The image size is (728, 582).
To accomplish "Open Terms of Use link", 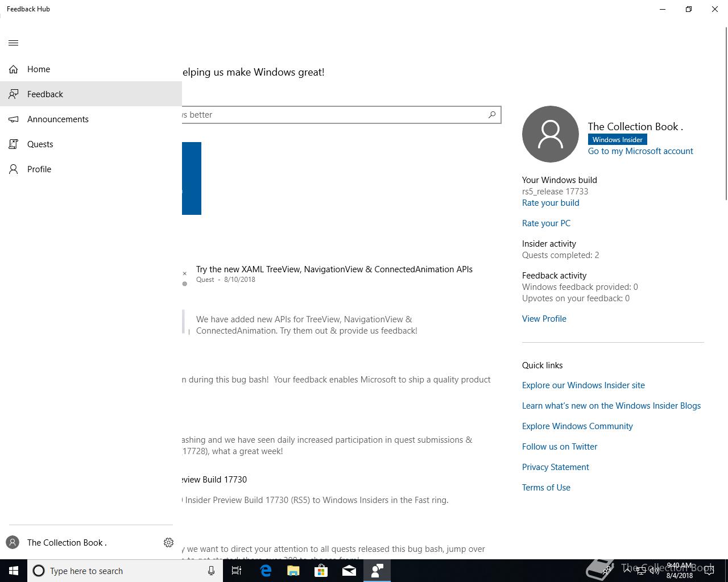I will point(546,488).
